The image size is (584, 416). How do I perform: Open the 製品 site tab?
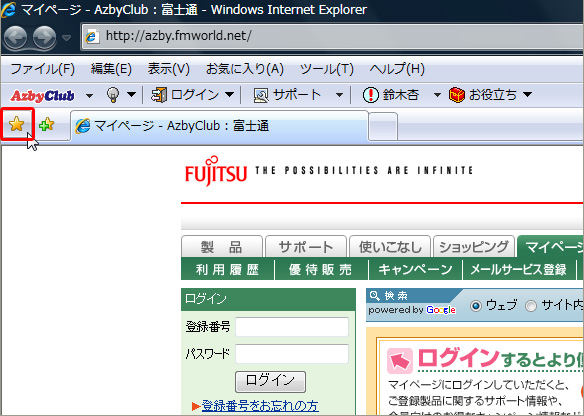pyautogui.click(x=222, y=247)
